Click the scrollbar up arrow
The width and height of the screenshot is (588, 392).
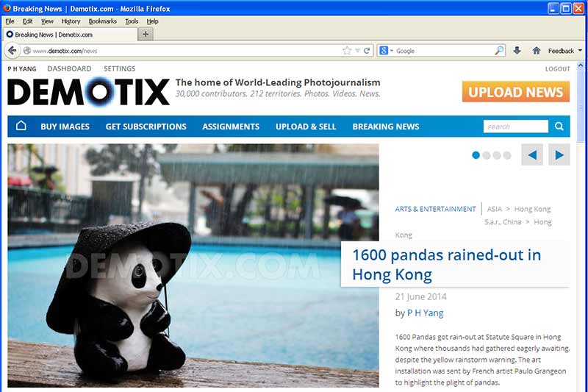coord(581,65)
